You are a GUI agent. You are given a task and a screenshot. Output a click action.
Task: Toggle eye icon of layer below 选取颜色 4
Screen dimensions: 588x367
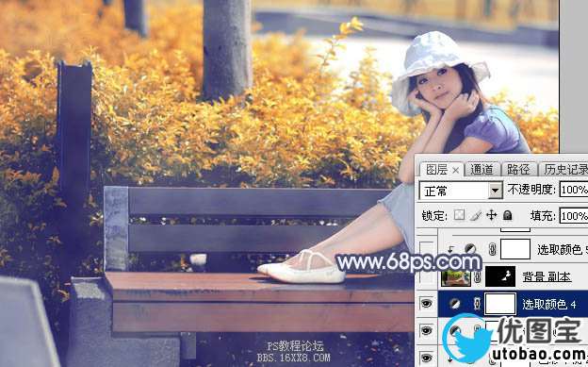(x=426, y=330)
